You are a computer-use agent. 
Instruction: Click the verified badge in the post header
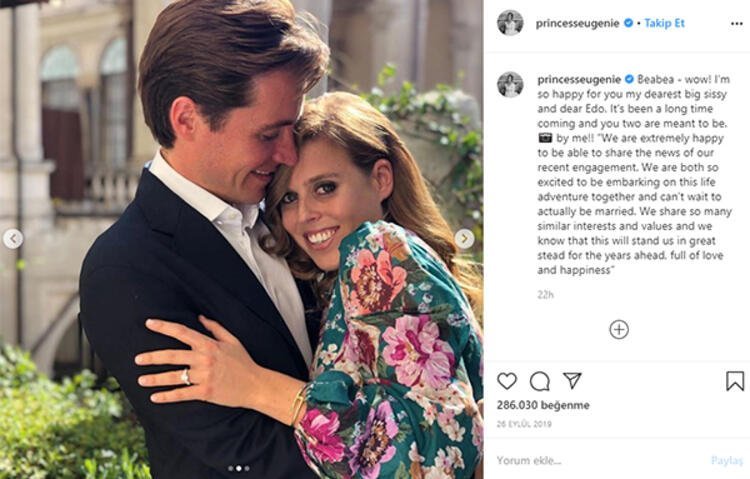pyautogui.click(x=629, y=23)
